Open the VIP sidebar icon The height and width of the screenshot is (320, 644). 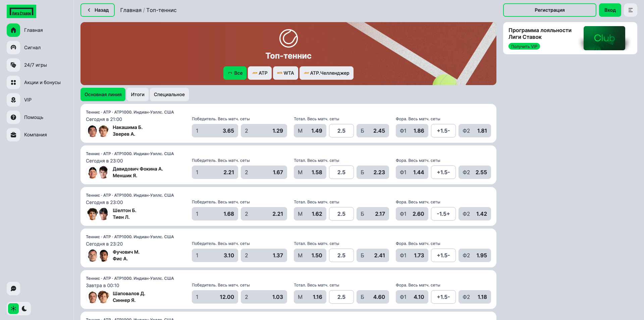[x=13, y=100]
